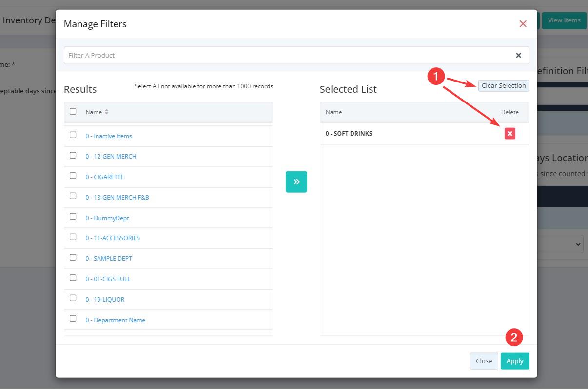588x389 pixels.
Task: Check the 0 - CIGARETTE box
Action: (x=73, y=176)
